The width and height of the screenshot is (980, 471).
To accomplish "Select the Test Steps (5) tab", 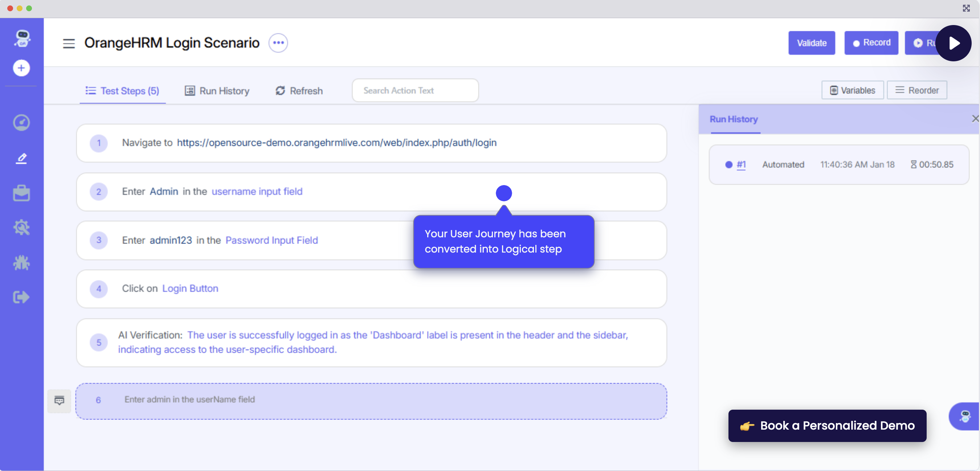I will tap(123, 91).
